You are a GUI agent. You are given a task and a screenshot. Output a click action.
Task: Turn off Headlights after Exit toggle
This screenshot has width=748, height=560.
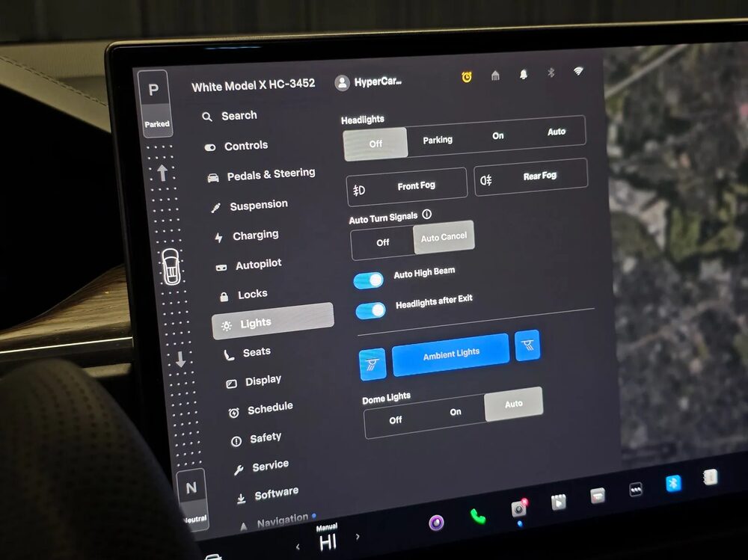tap(371, 310)
